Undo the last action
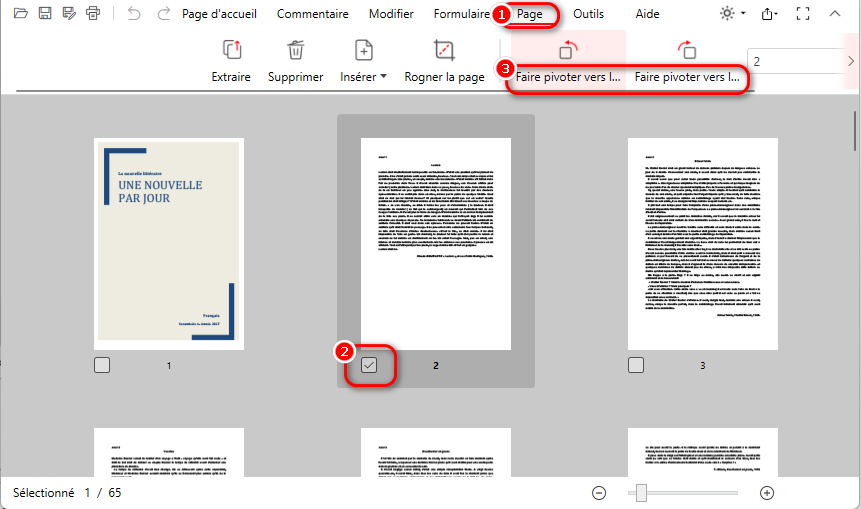 (x=134, y=13)
